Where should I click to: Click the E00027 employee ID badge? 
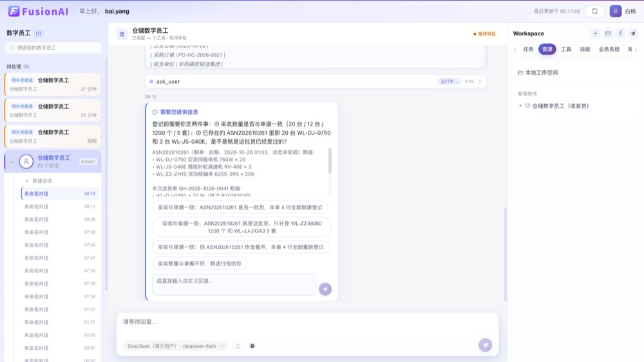click(88, 162)
